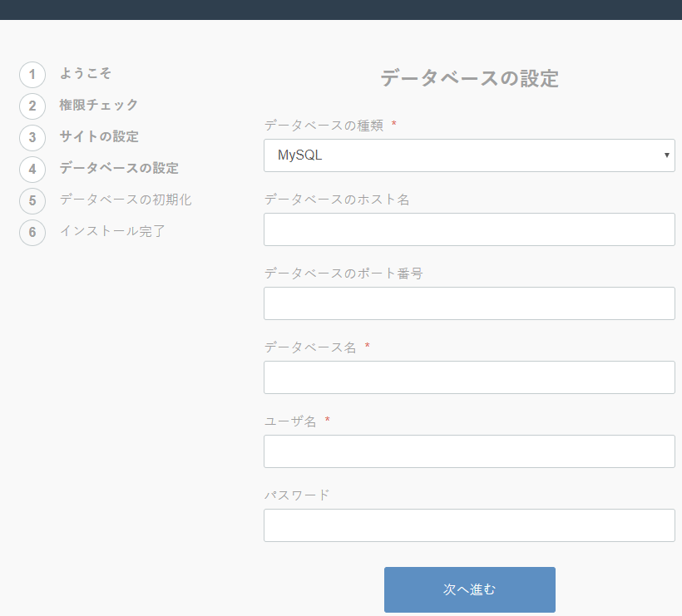Screen dimensions: 682x616
Task: Click the インストール完了 step label
Action: pos(111,231)
